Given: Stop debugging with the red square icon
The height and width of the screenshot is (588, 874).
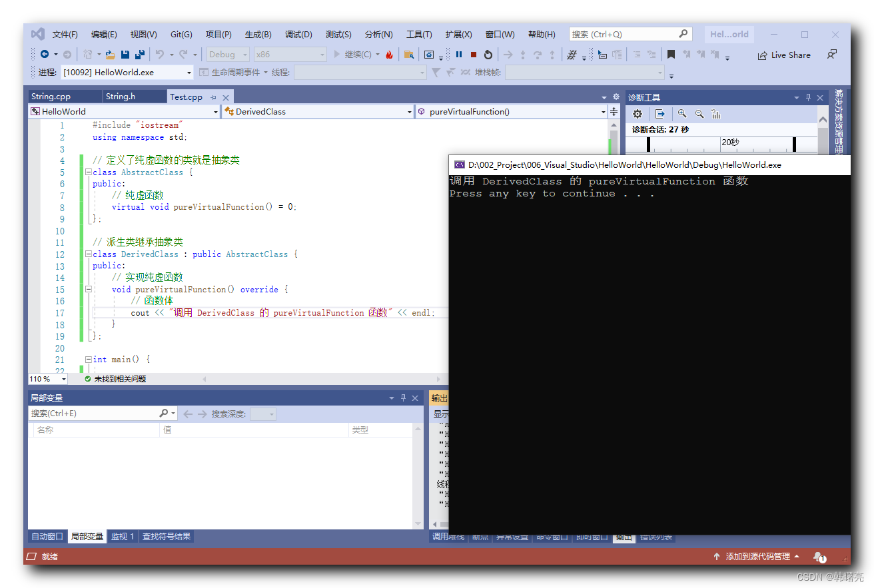Looking at the screenshot, I should 474,55.
